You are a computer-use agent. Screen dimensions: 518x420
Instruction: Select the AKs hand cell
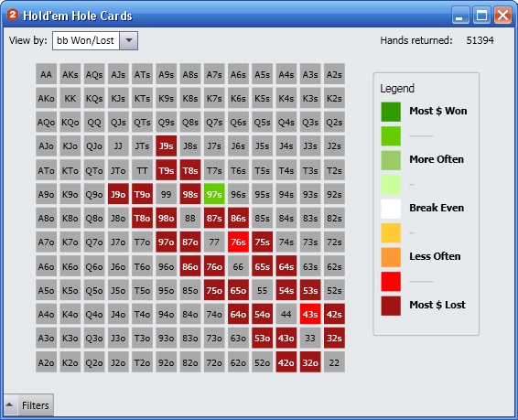[70, 74]
